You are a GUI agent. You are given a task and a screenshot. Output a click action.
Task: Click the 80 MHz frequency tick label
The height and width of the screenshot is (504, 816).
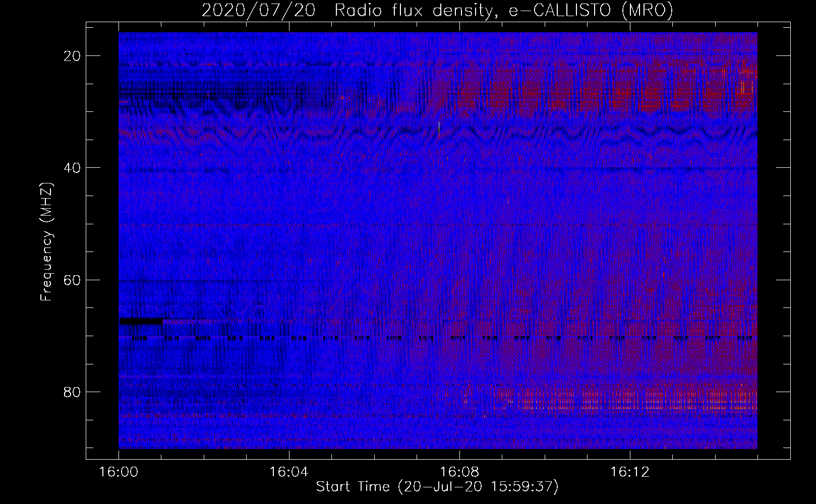coord(72,392)
